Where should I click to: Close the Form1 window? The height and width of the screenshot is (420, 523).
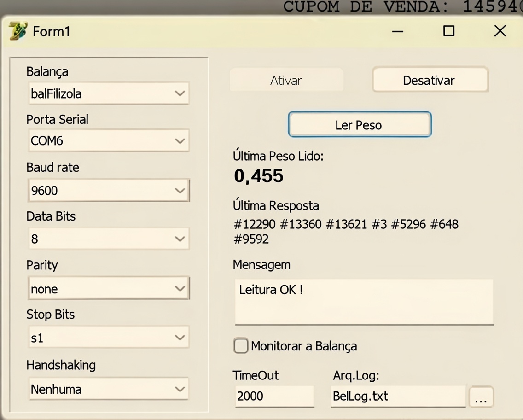point(500,31)
